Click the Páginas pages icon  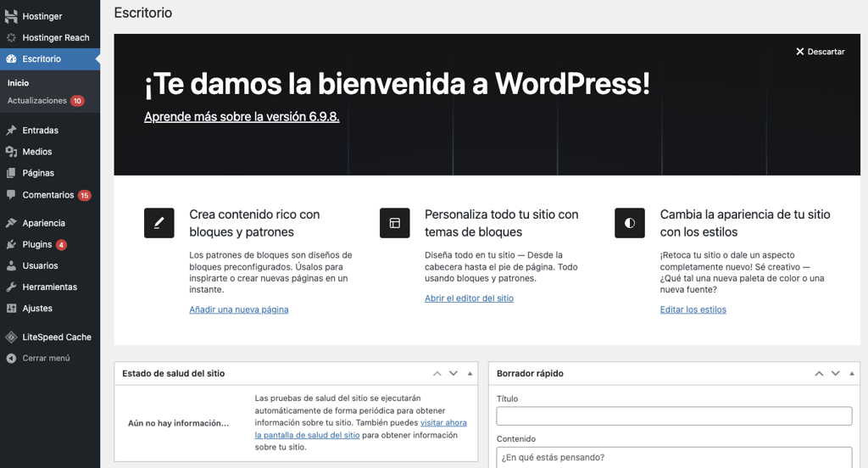click(x=11, y=173)
